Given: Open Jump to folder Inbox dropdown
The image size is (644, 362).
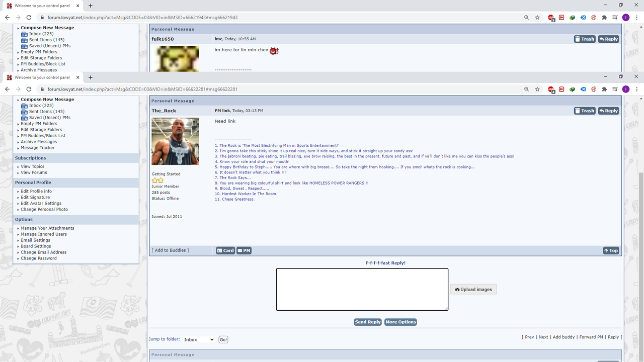Looking at the screenshot, I should pyautogui.click(x=199, y=339).
